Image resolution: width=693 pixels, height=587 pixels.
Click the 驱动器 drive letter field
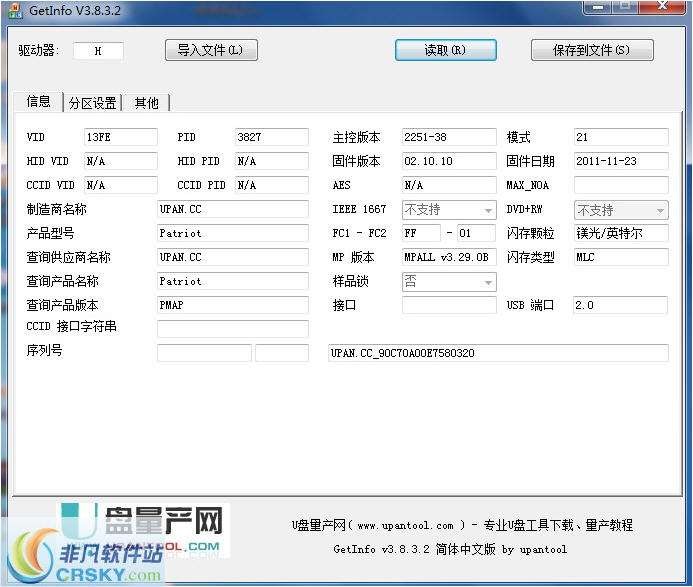click(x=98, y=51)
